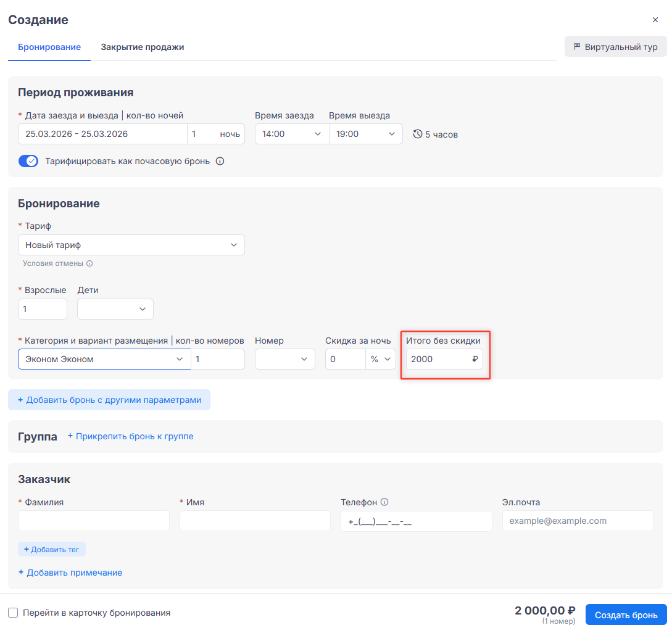Click Добавить бронь с другими параметрами
The image size is (672, 633).
point(109,400)
